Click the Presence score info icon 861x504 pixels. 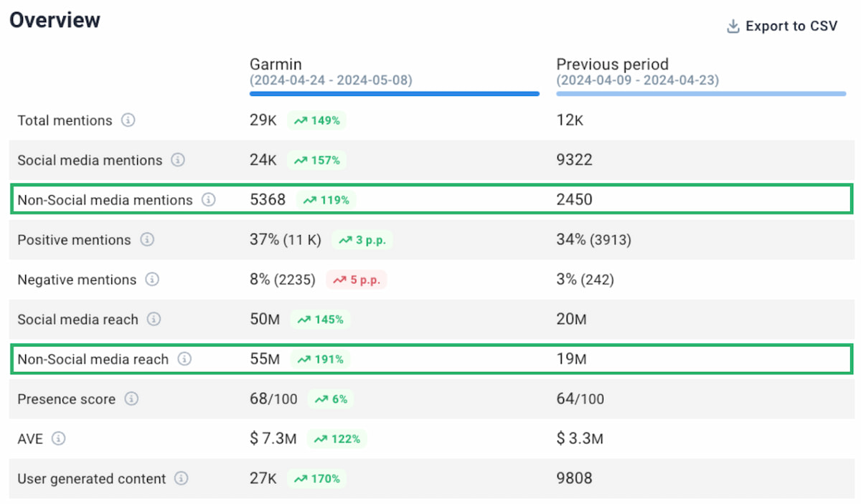pos(131,399)
